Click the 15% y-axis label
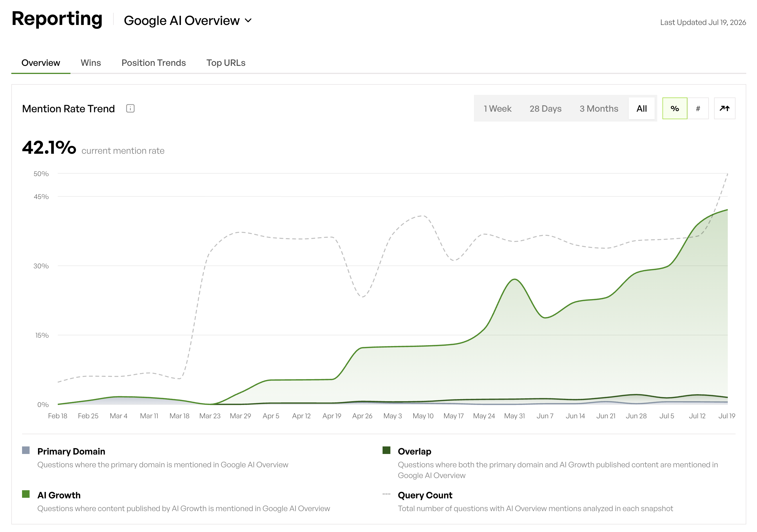 [x=42, y=335]
